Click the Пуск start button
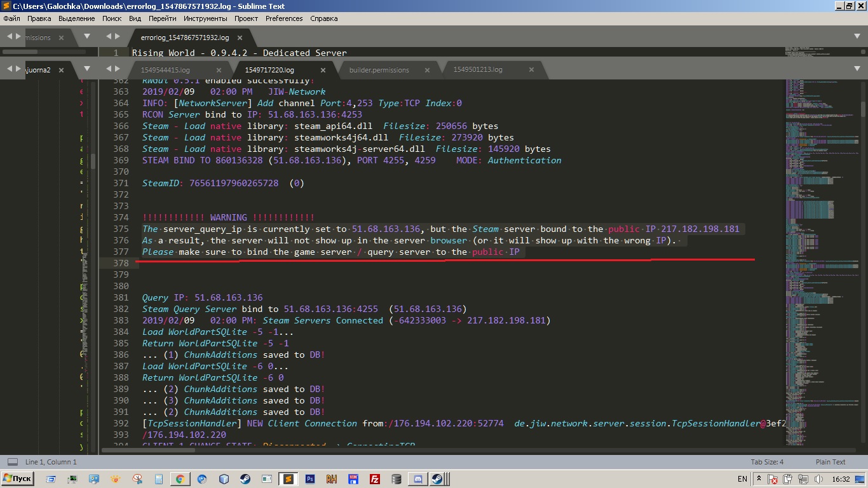Viewport: 868px width, 488px height. (18, 479)
